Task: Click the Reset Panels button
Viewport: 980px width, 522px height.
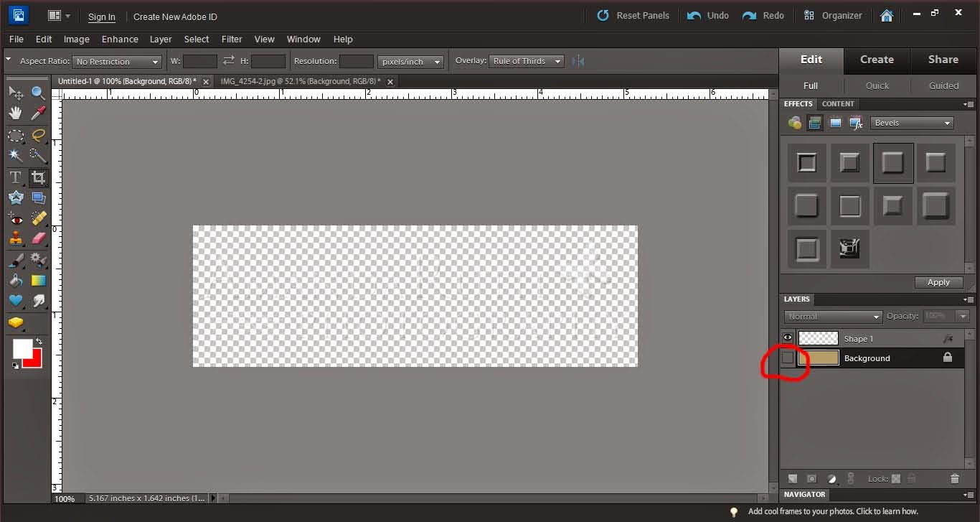Action: pos(633,15)
